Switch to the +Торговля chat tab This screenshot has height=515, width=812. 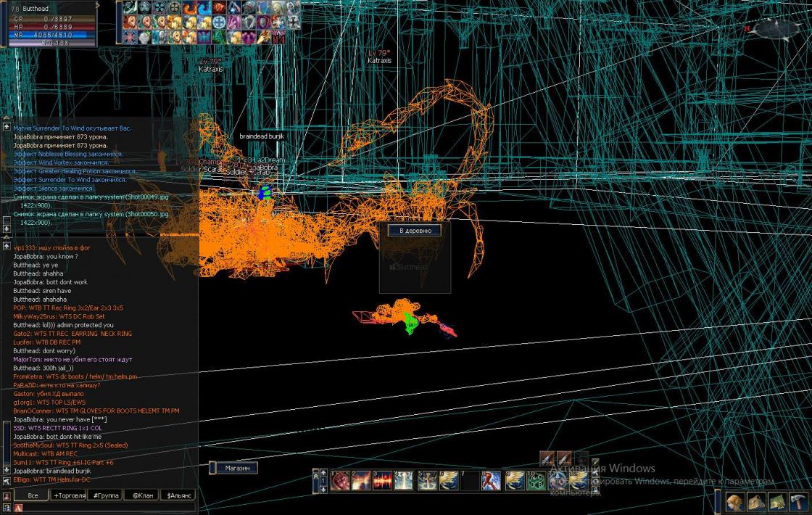(x=69, y=495)
